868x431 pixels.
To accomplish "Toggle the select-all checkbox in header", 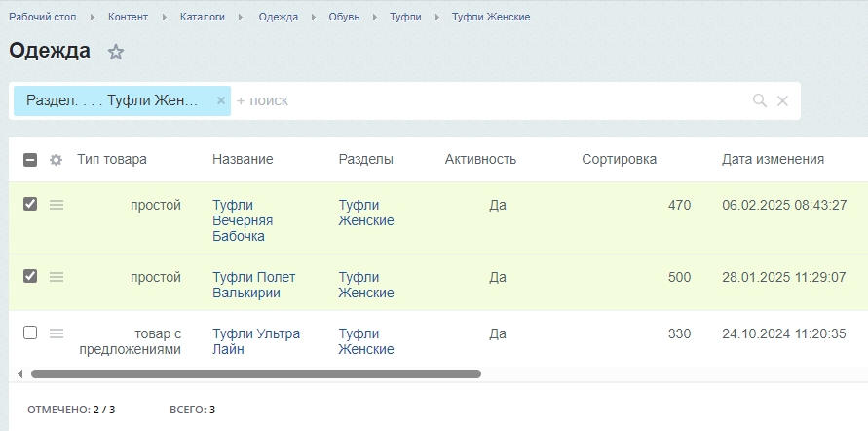I will (x=30, y=160).
